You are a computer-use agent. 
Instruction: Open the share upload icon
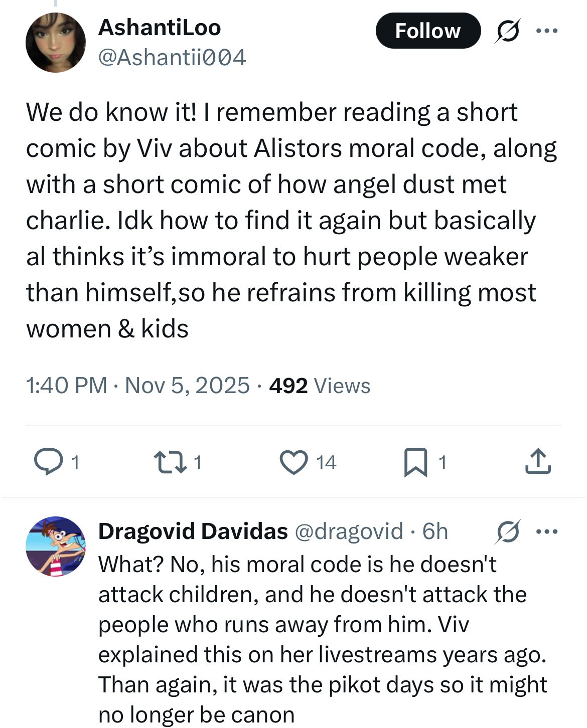[x=538, y=461]
